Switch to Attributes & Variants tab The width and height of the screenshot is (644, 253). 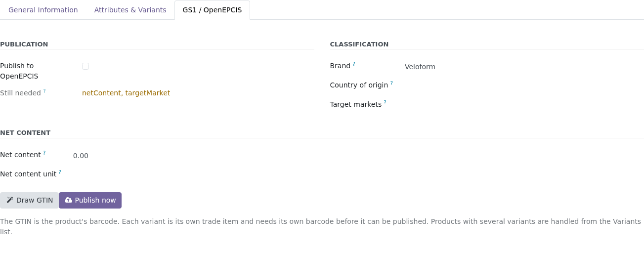pos(130,10)
